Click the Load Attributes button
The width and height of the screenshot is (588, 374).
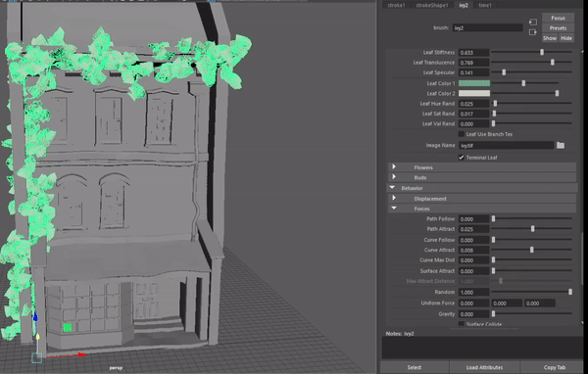click(484, 367)
